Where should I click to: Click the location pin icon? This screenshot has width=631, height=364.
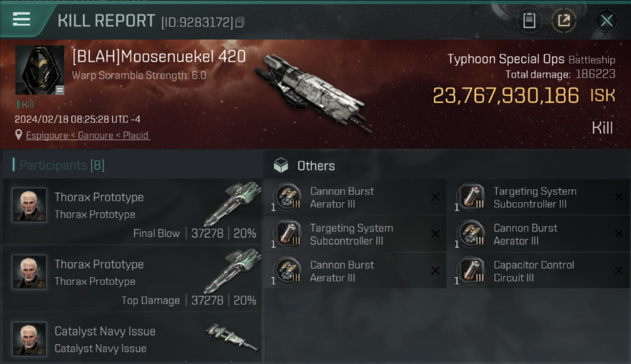pos(18,135)
